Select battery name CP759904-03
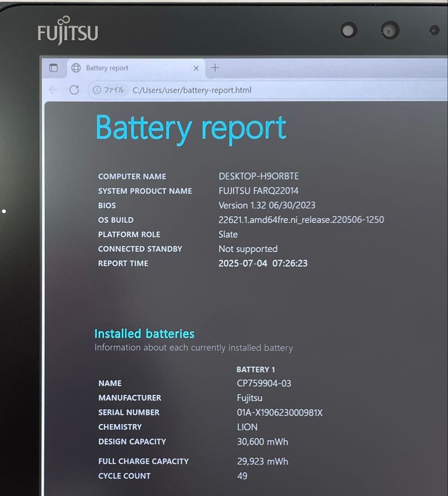448x496 pixels. tap(264, 383)
